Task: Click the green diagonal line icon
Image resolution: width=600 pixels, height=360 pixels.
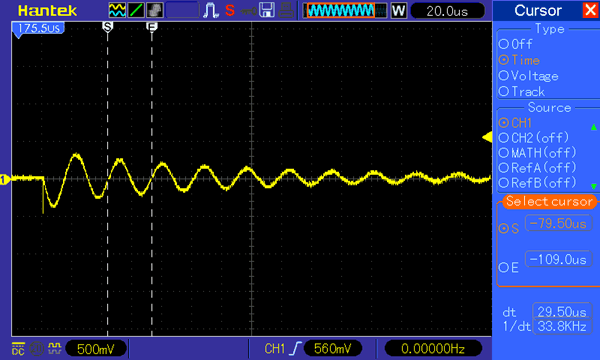Action: pos(136,10)
